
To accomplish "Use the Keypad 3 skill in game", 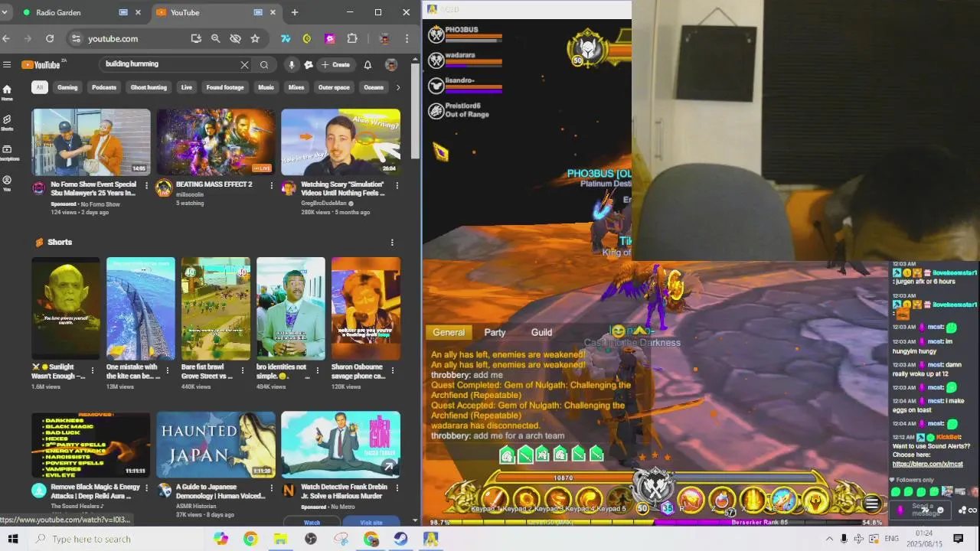I will (x=558, y=500).
